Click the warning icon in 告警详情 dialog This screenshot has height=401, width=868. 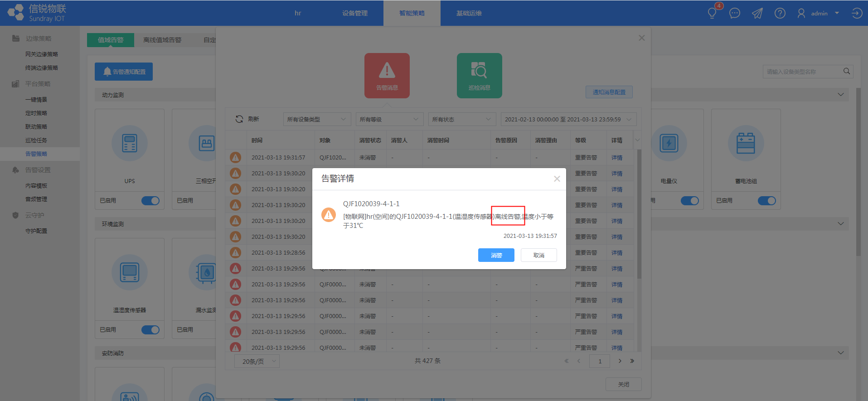point(329,215)
